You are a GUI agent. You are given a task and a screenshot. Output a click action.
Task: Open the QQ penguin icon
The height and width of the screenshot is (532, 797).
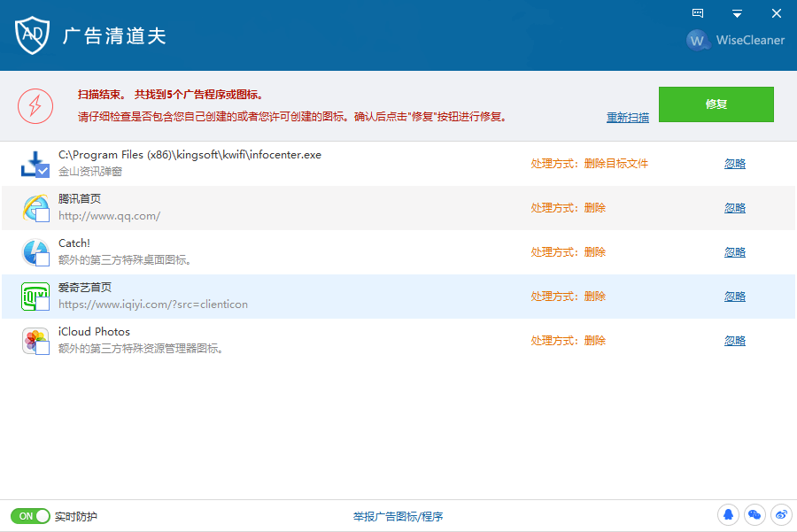pos(728,515)
